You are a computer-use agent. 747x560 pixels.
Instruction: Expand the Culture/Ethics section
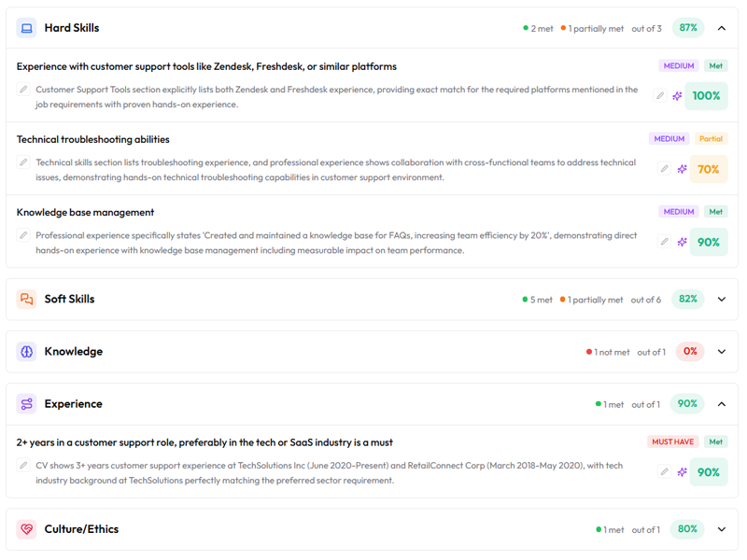point(722,529)
